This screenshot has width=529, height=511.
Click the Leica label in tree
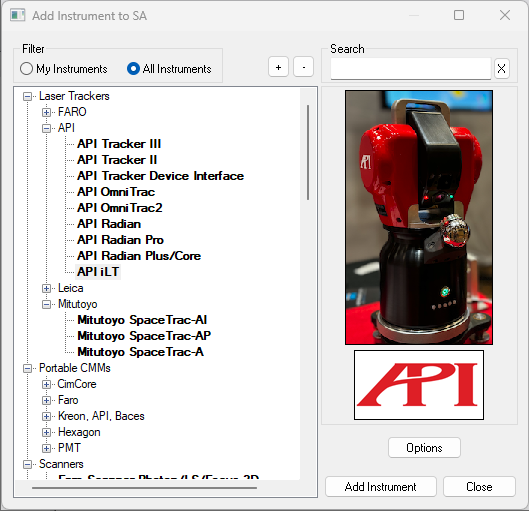(71, 288)
